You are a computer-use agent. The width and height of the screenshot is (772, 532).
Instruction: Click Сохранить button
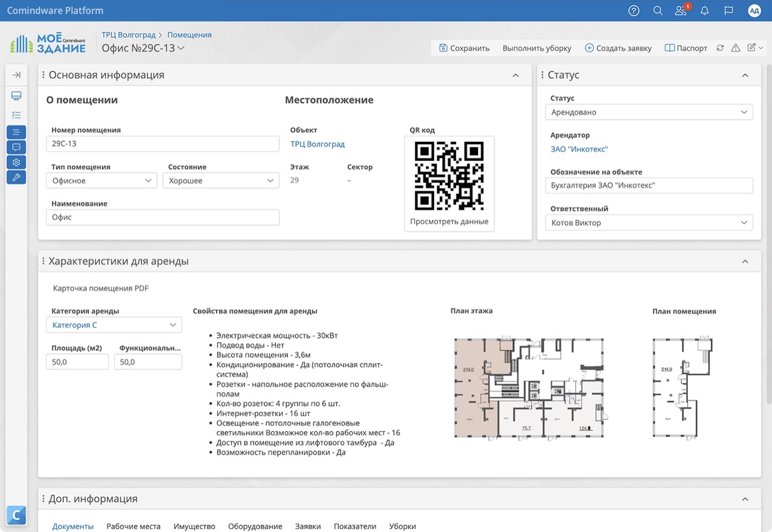pyautogui.click(x=464, y=48)
